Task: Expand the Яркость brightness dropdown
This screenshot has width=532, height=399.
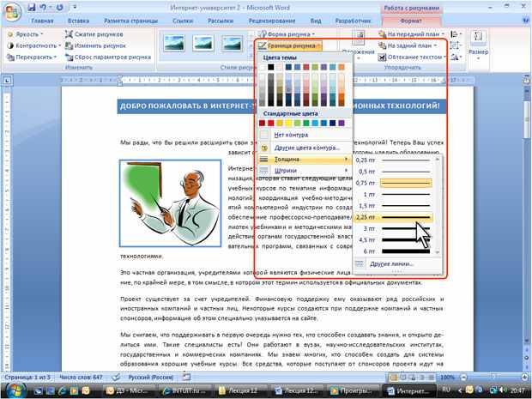Action: click(25, 34)
